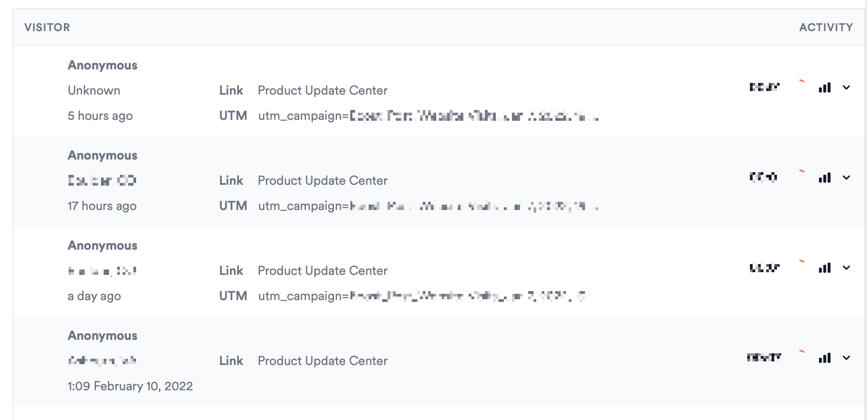Viewport: 868px width, 420px height.
Task: Open Product Update Center link in second row
Action: click(x=323, y=181)
